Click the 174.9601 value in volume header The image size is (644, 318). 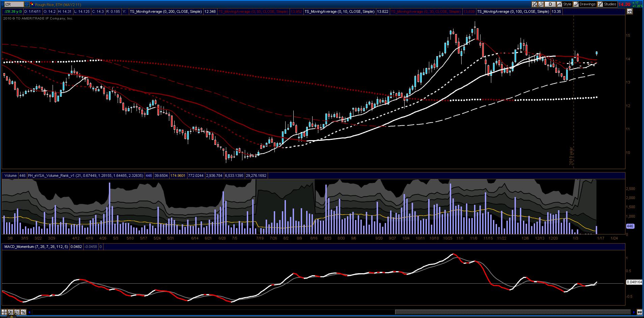tap(177, 176)
